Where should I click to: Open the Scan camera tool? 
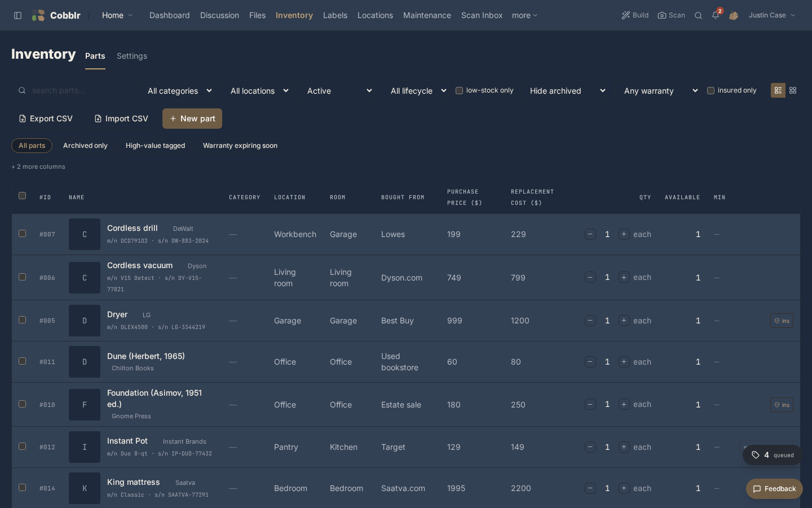671,15
